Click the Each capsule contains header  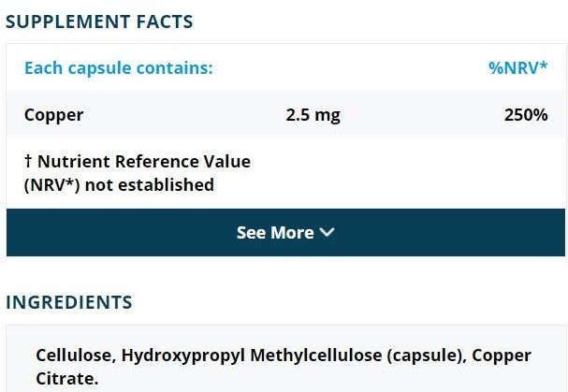118,68
